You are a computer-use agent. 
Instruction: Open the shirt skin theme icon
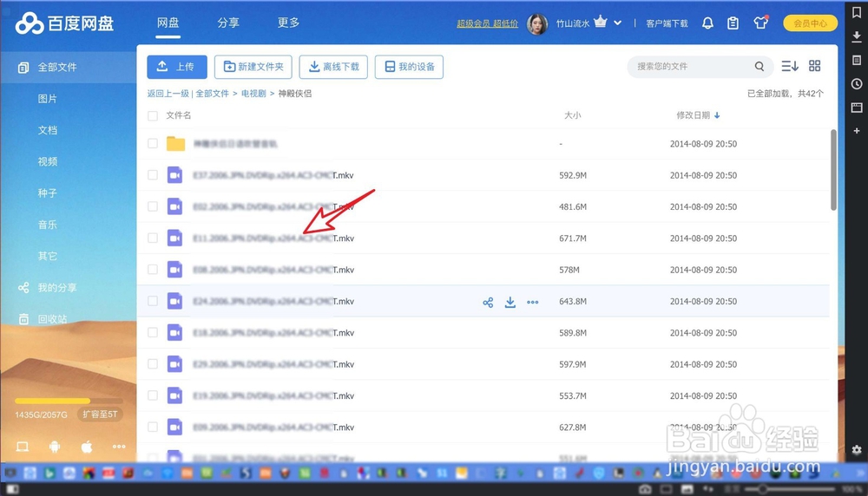click(x=761, y=23)
